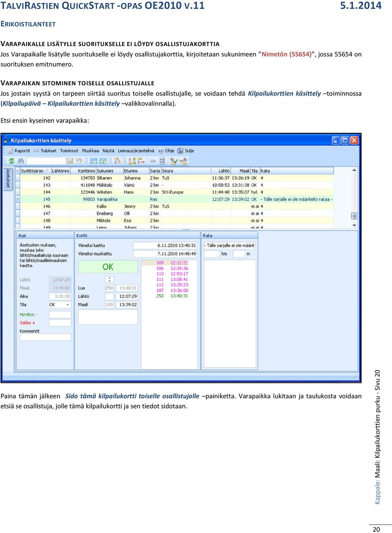
Task: Open the Tila dropdown showing OK
Action: point(60,304)
